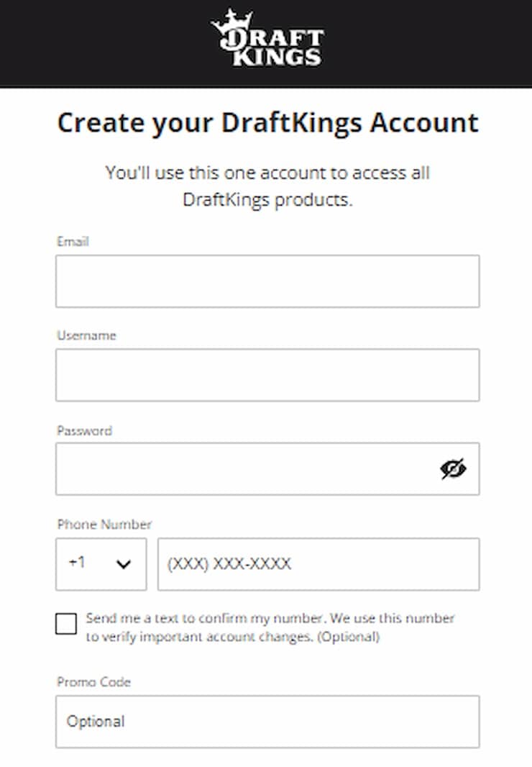The height and width of the screenshot is (767, 532).
Task: Open the +1 country code dropdown
Action: (x=101, y=564)
